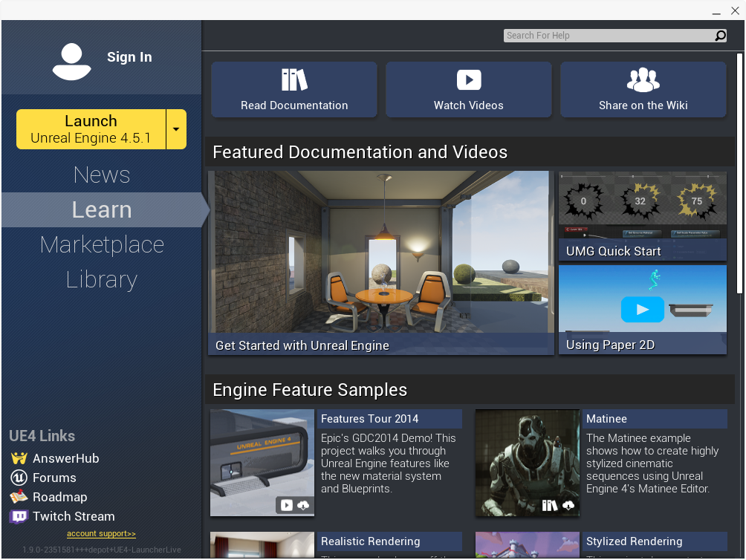Click the search magnifier icon
The height and width of the screenshot is (560, 746).
[720, 36]
